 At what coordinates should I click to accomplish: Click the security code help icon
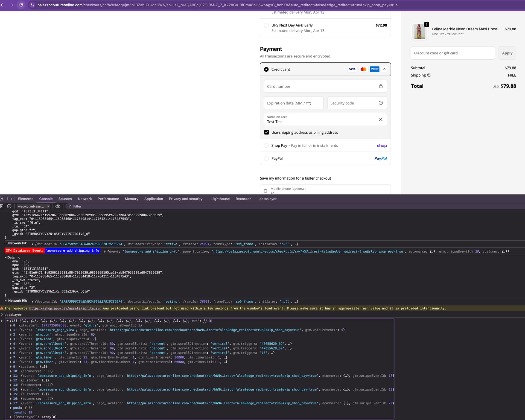tap(381, 103)
